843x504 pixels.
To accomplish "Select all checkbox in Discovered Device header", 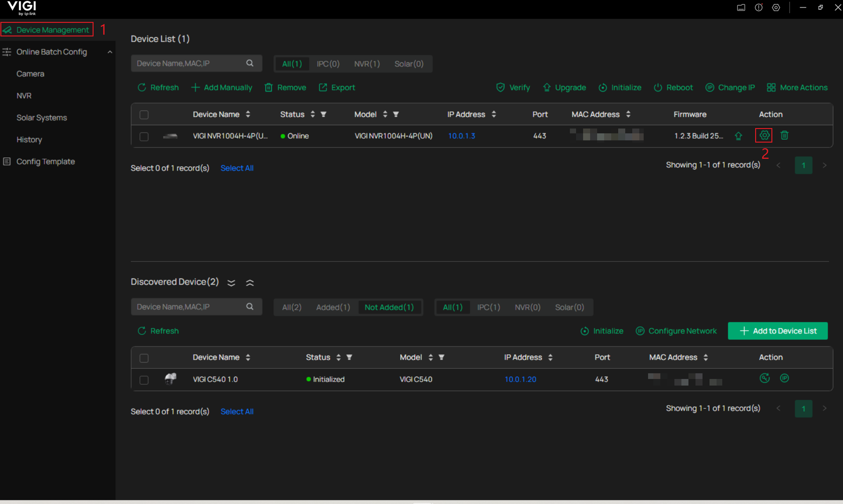I will tap(144, 358).
